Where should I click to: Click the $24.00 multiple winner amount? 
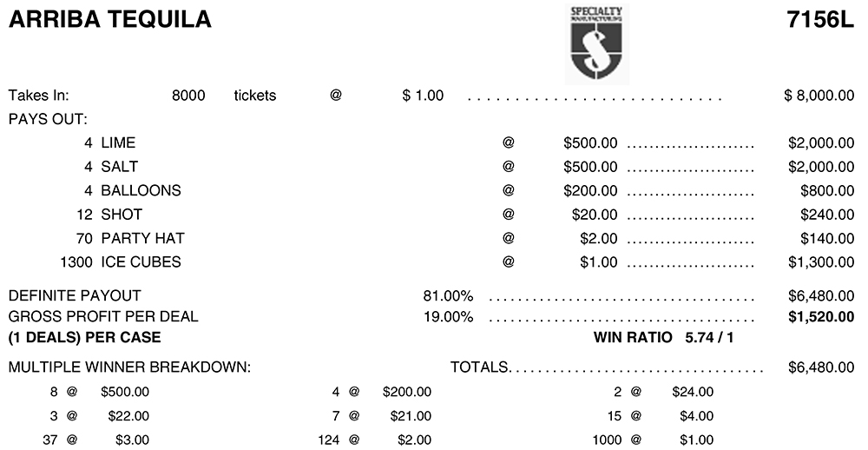point(693,393)
